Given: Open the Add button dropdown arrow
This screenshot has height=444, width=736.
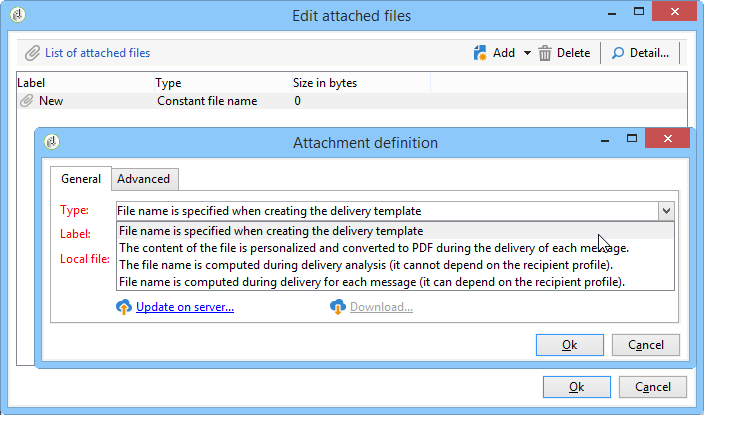Looking at the screenshot, I should coord(527,53).
